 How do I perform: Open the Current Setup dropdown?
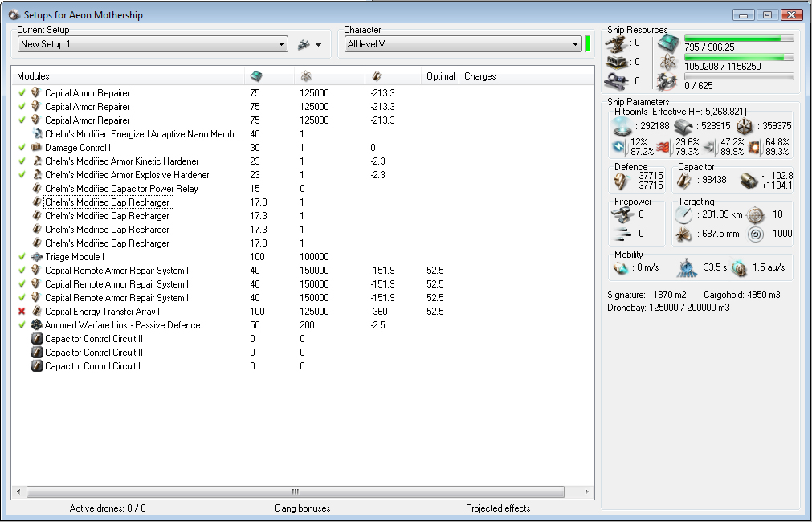click(281, 45)
